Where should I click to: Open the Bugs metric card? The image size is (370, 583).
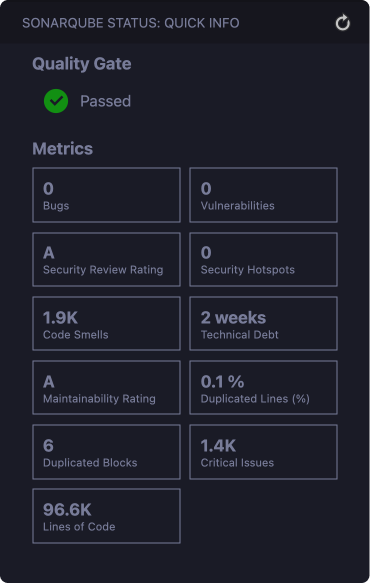point(106,195)
